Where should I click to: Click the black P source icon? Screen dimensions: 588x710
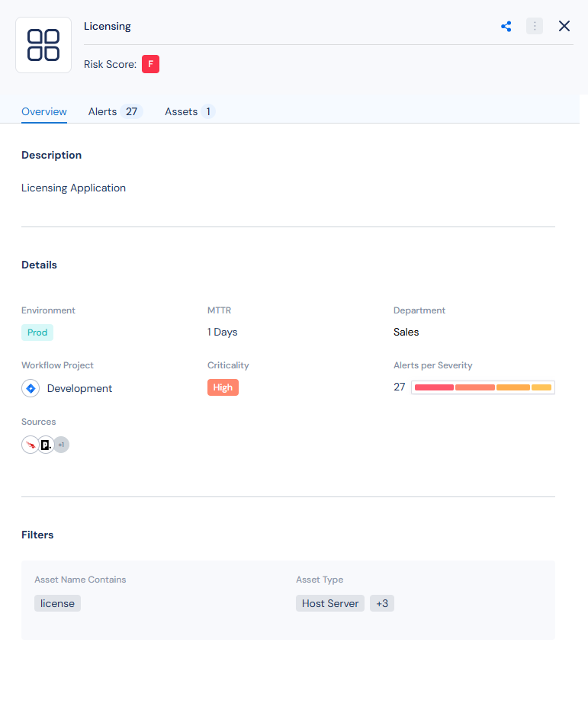point(46,445)
